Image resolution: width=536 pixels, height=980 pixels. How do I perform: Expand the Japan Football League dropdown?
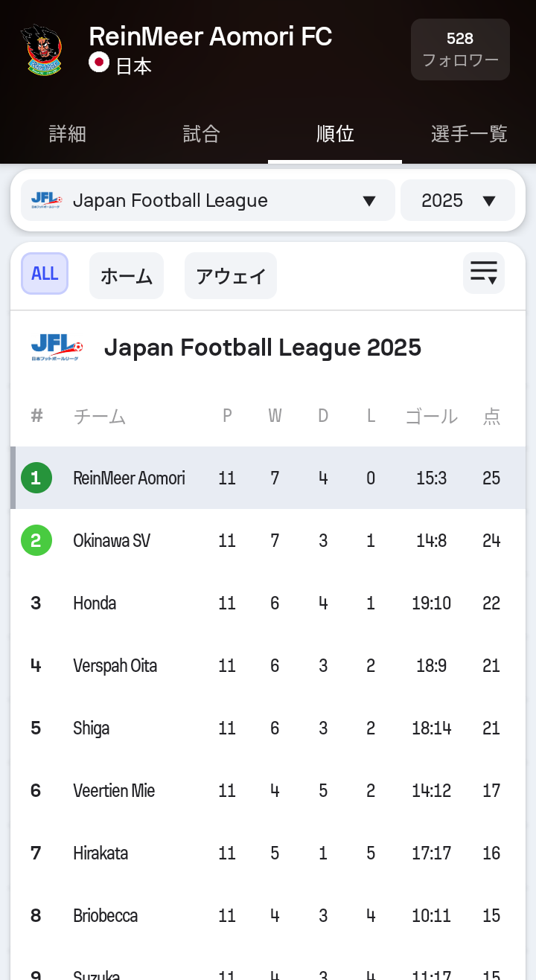click(x=208, y=200)
